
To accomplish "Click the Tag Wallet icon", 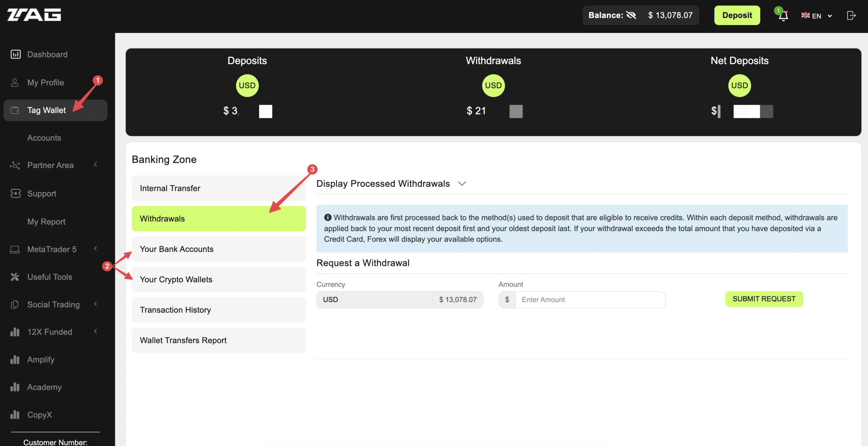I will 15,110.
